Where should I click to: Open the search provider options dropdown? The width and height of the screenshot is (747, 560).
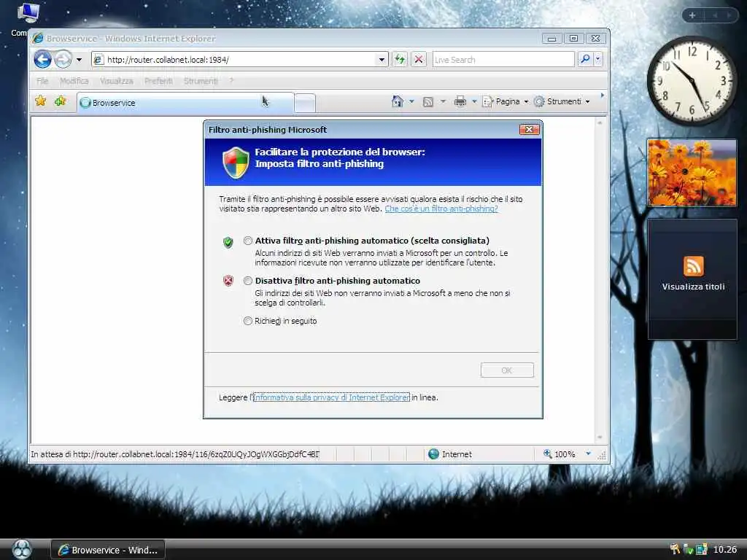(x=598, y=59)
